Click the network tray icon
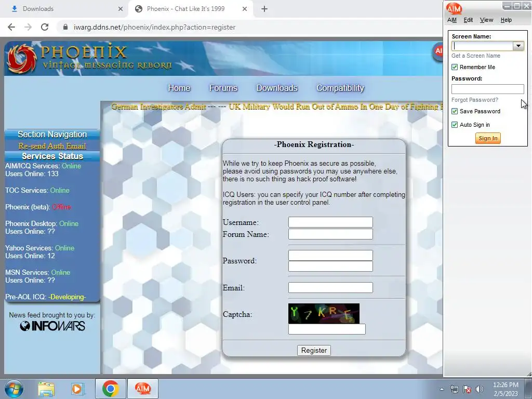532x399 pixels. (454, 389)
